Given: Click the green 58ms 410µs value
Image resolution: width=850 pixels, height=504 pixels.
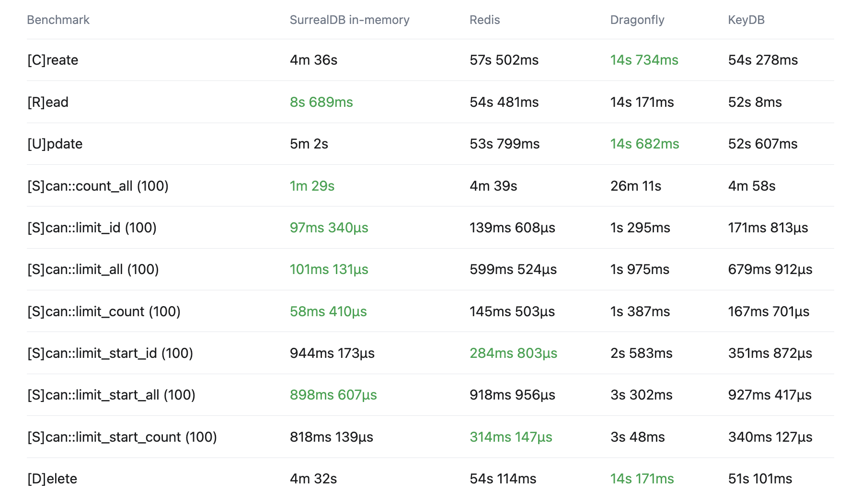Looking at the screenshot, I should pos(328,311).
